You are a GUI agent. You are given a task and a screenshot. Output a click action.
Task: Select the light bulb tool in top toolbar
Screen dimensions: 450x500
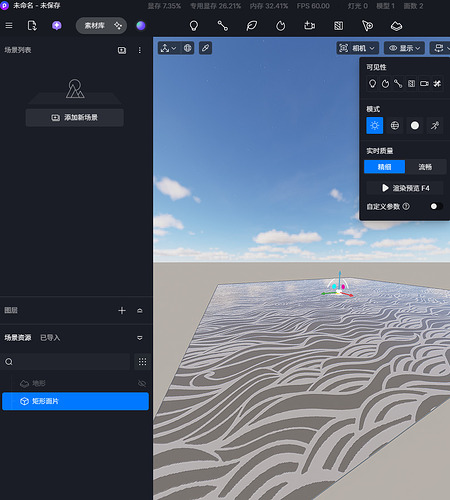point(194,26)
